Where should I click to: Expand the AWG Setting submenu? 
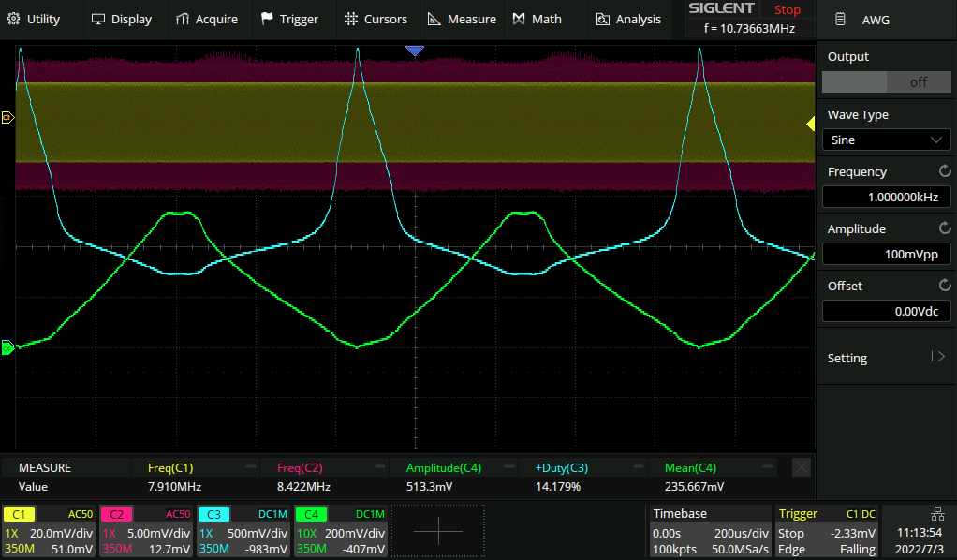(886, 358)
